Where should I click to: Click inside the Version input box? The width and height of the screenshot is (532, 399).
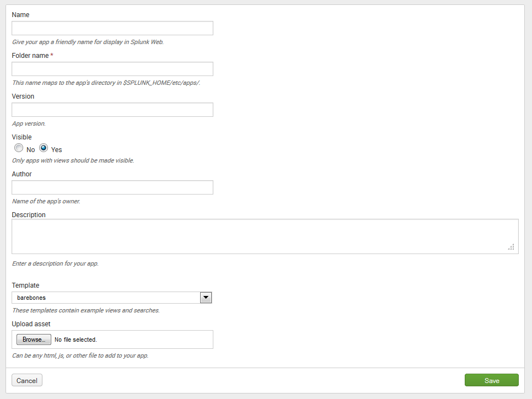pos(112,110)
